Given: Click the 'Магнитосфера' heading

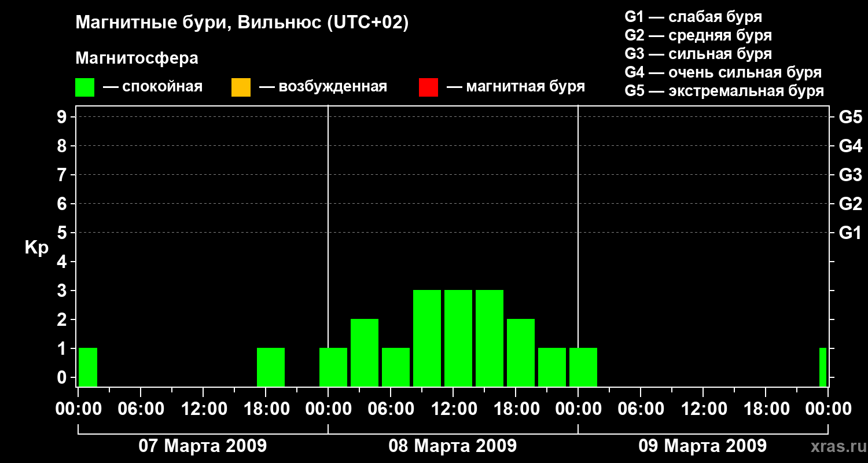Looking at the screenshot, I should click(137, 58).
